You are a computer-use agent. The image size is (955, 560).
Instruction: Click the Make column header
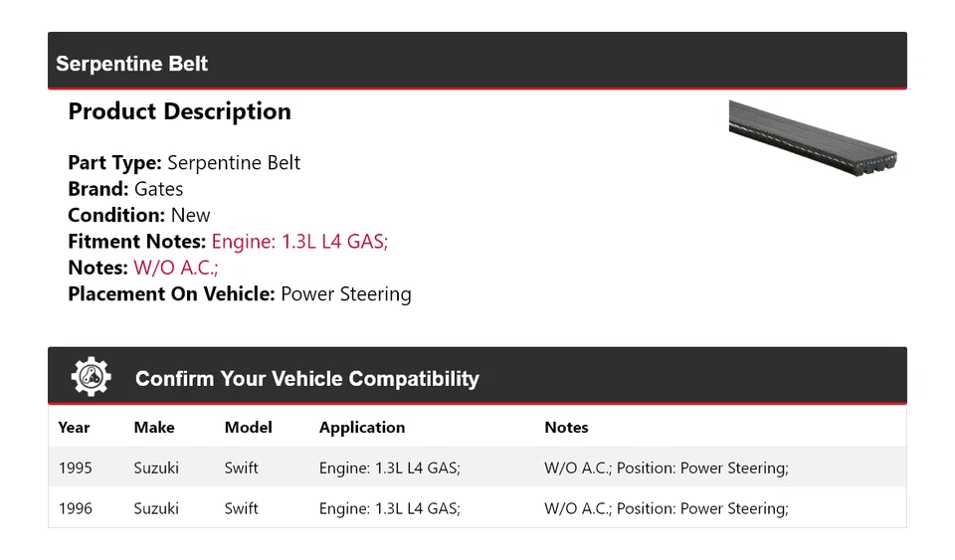click(x=154, y=428)
